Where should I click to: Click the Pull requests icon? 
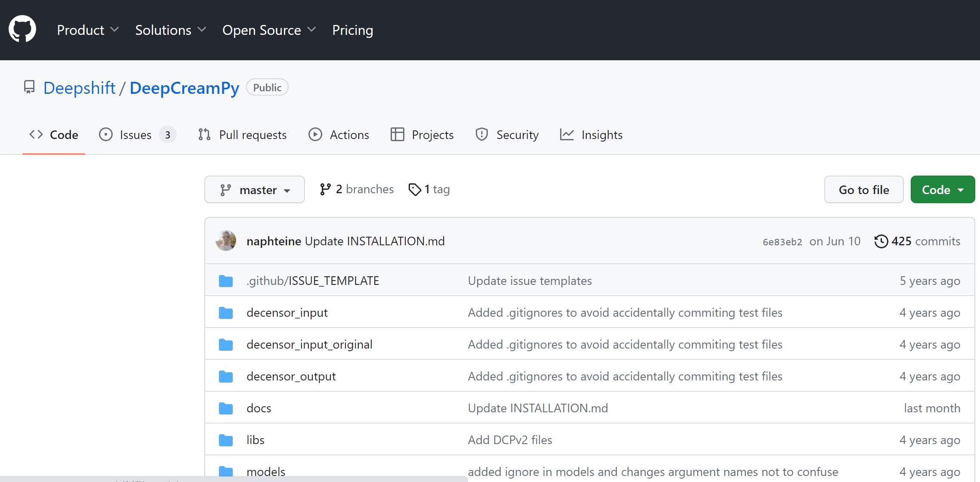204,135
